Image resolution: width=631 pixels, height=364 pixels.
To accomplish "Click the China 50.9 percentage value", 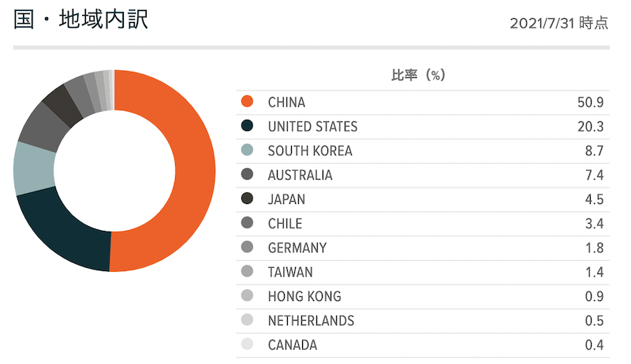I will pos(590,102).
